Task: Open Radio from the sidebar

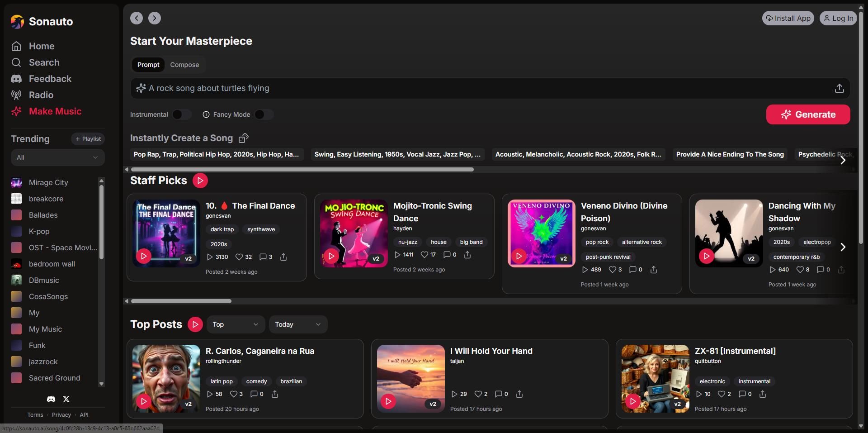Action: click(x=41, y=95)
